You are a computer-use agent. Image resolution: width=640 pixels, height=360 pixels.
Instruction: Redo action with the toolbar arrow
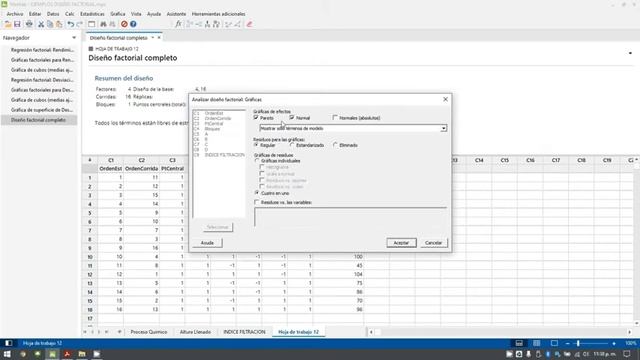(80, 24)
